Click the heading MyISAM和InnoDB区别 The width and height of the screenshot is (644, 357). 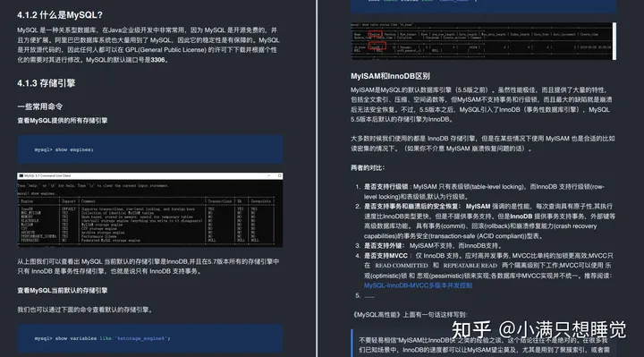390,76
